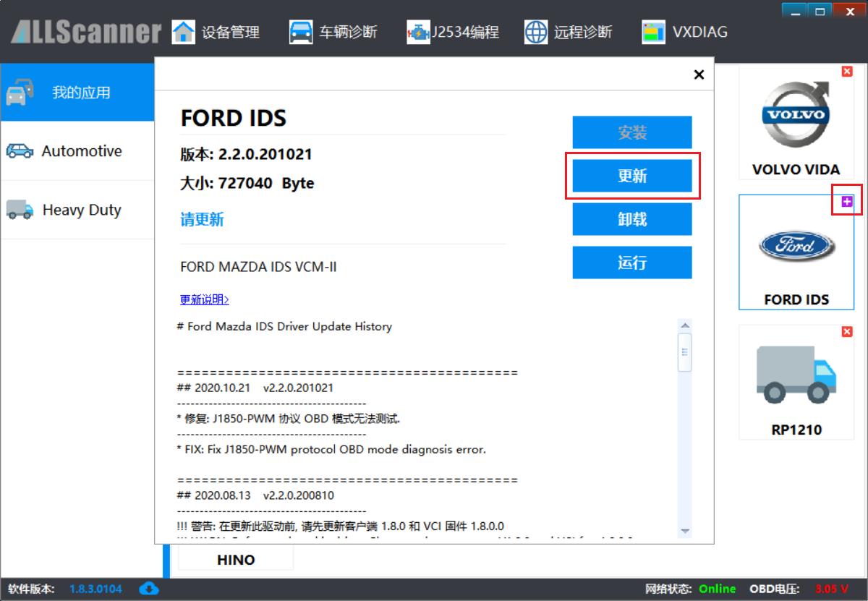Select the Heavy Duty sidebar category
Image resolution: width=868 pixels, height=601 pixels.
pos(77,210)
